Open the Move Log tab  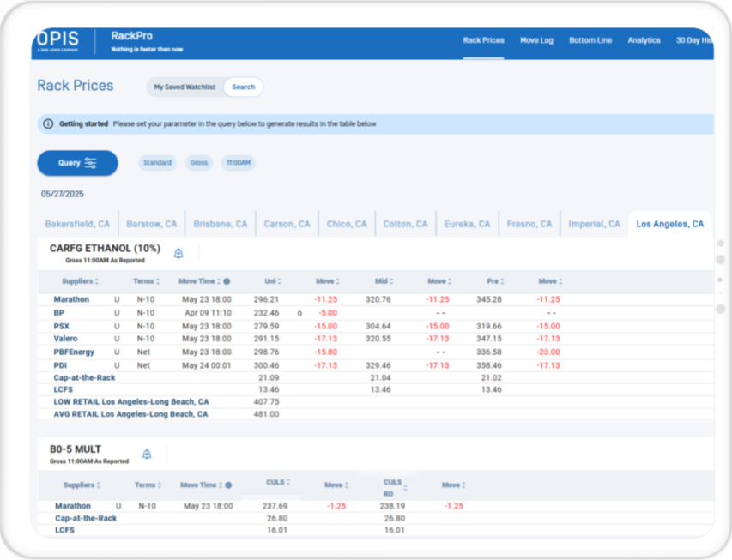(x=536, y=40)
